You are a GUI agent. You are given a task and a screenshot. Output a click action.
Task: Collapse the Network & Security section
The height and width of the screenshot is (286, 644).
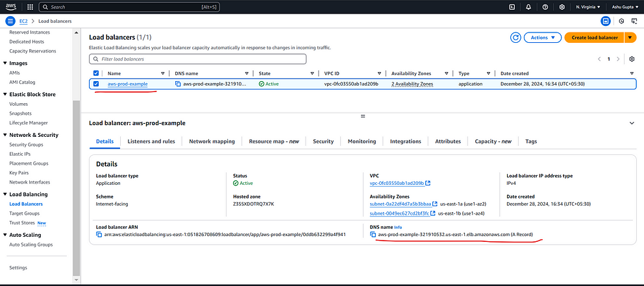click(x=5, y=135)
